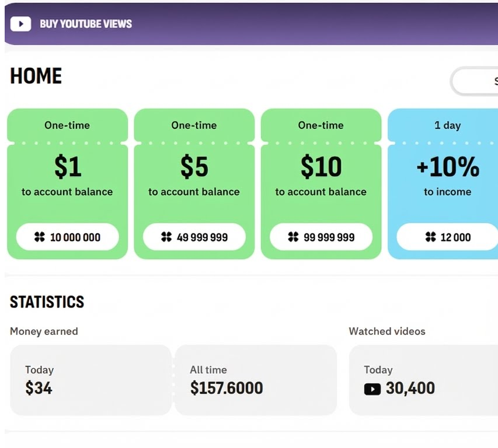The image size is (498, 448).
Task: Select the 1 day +10% income card
Action: click(447, 175)
